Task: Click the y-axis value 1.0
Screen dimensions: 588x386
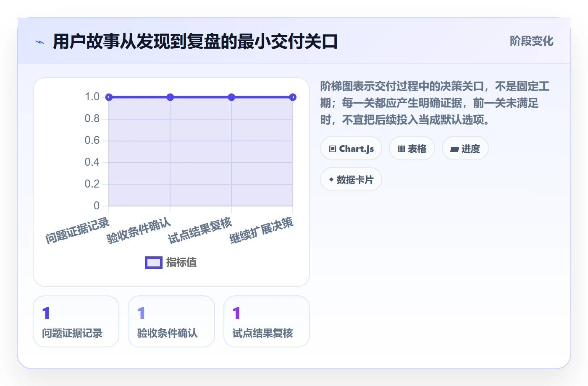Action: (x=92, y=97)
